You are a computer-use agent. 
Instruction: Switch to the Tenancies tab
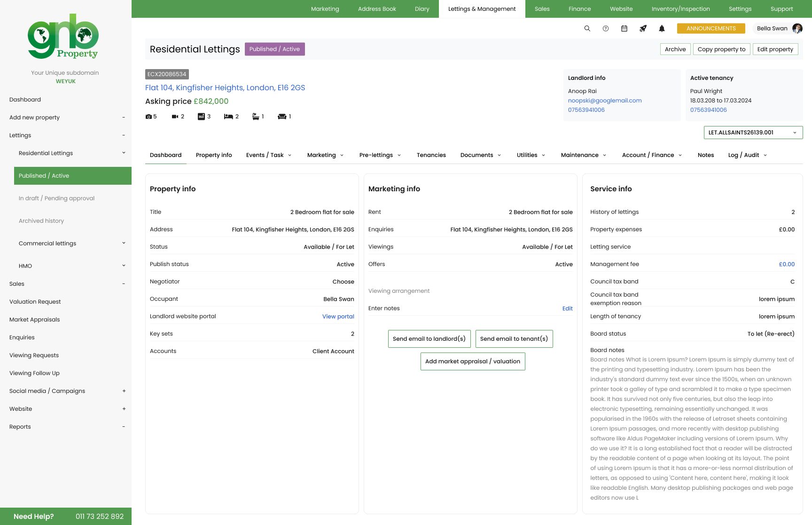tap(431, 155)
